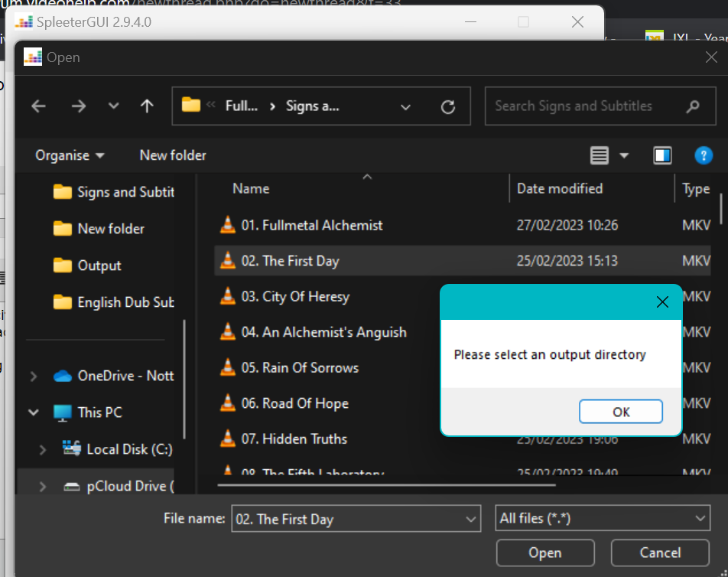Open the All files (*.*) filter dropdown
This screenshot has height=577, width=728.
[x=603, y=518]
